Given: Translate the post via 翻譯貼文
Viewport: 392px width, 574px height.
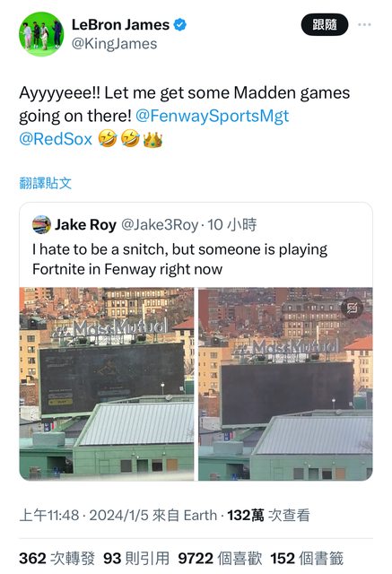Looking at the screenshot, I should pyautogui.click(x=46, y=183).
